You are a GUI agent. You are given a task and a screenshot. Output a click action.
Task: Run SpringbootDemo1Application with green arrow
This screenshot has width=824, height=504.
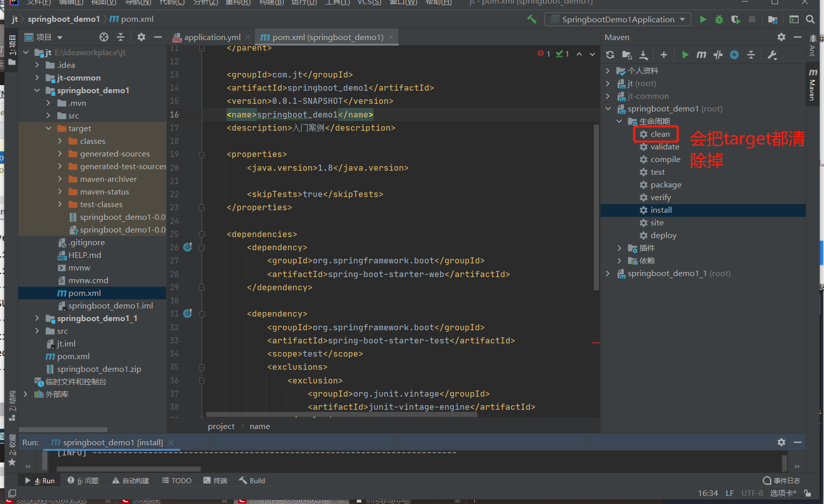(x=703, y=19)
